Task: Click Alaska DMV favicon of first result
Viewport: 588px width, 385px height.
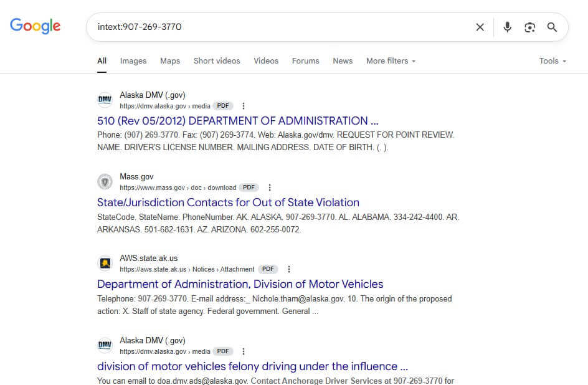Action: click(x=105, y=100)
